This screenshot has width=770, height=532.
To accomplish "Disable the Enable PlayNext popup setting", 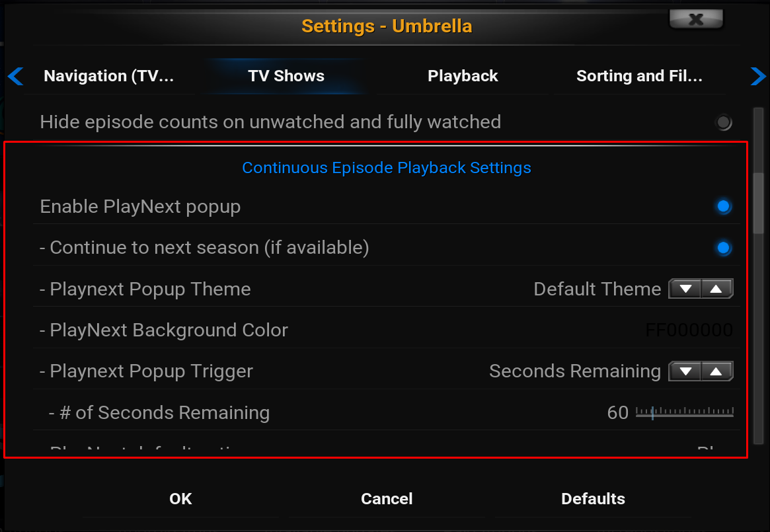I will pyautogui.click(x=724, y=207).
